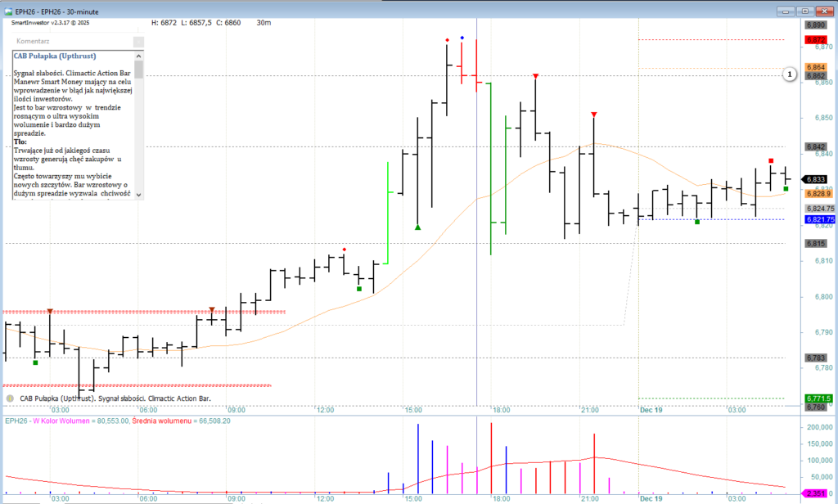The height and width of the screenshot is (504, 838).
Task: Click the red down-triangle marker near 21:00
Action: click(x=594, y=114)
